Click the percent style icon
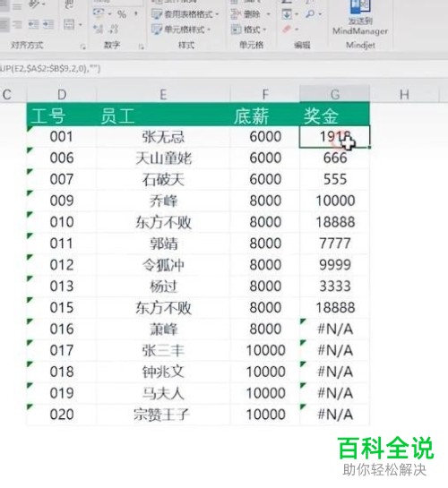The height and width of the screenshot is (488, 448). click(x=122, y=14)
